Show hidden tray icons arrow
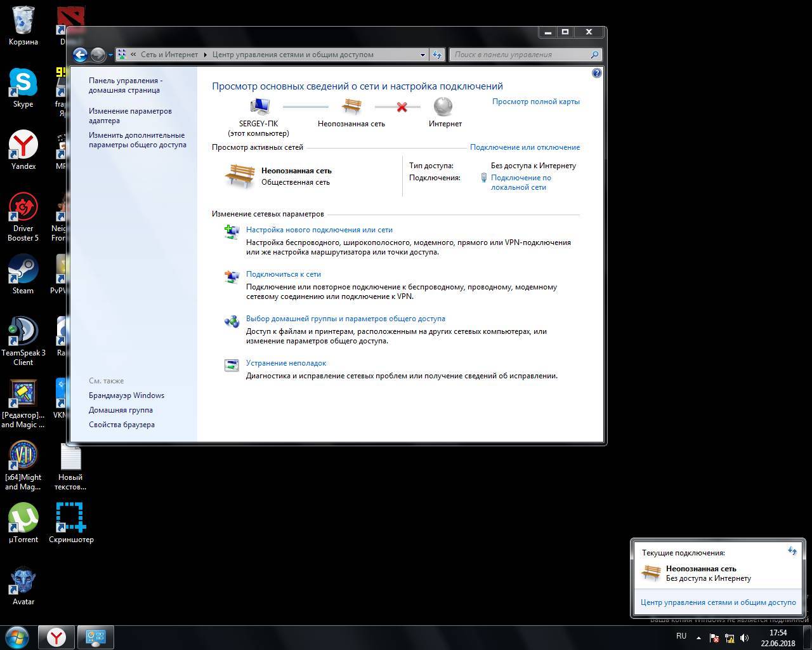Image resolution: width=812 pixels, height=650 pixels. (698, 638)
